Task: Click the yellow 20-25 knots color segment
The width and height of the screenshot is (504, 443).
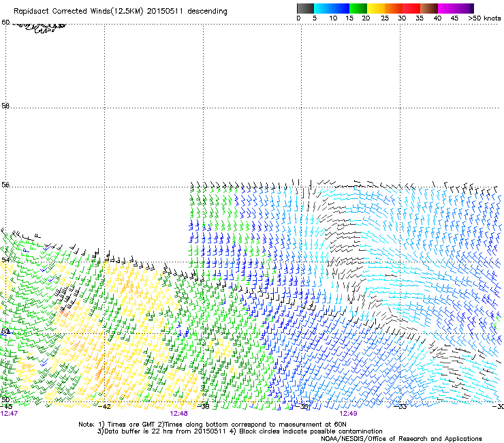Action: pos(376,8)
